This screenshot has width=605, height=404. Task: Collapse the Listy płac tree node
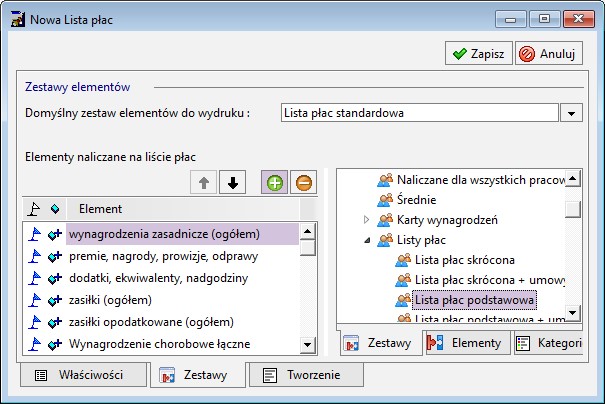pos(366,240)
